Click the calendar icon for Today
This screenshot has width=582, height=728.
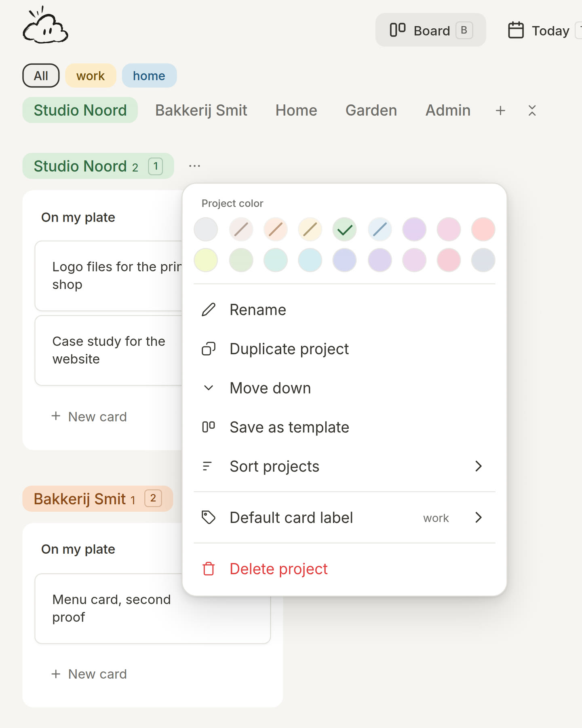click(516, 30)
